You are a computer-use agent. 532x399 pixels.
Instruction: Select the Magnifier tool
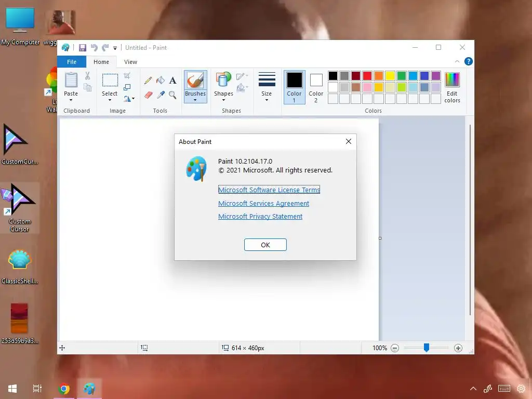(x=172, y=95)
